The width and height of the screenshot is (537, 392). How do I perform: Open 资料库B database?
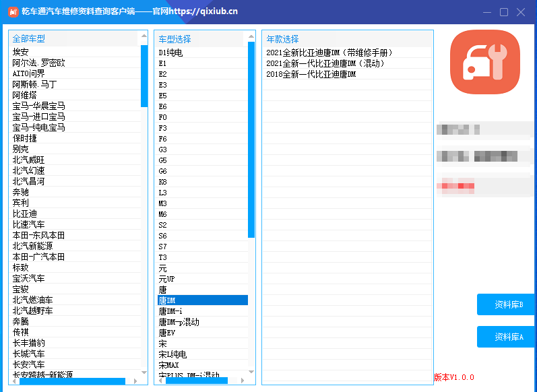(507, 304)
